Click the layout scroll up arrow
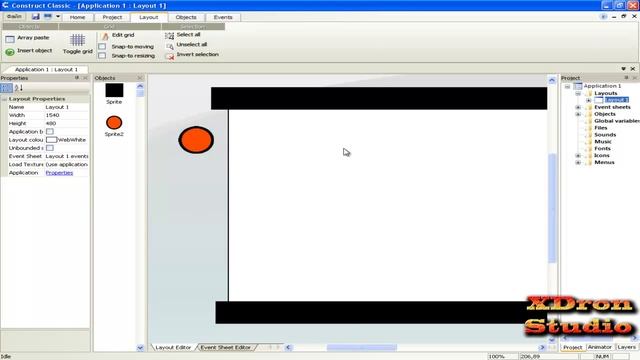 (552, 80)
